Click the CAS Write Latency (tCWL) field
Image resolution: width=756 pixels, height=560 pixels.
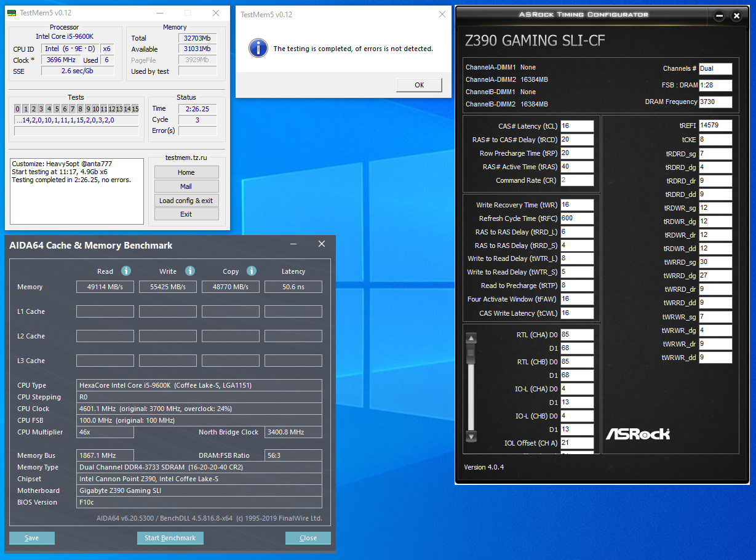[x=577, y=313]
